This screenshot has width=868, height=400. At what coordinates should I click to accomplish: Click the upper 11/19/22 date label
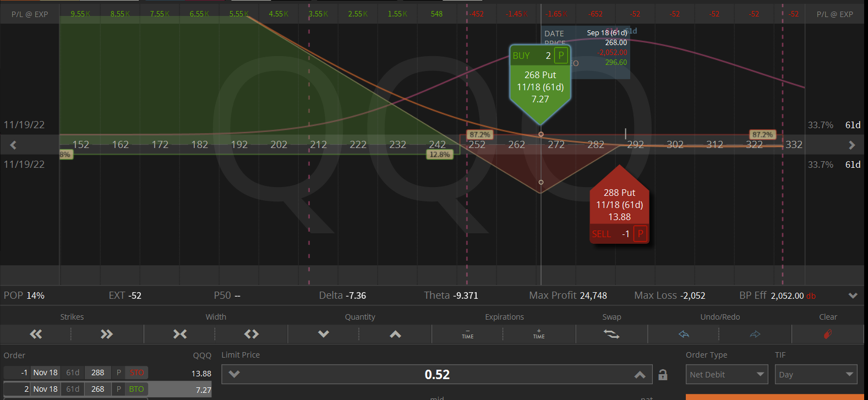[24, 125]
